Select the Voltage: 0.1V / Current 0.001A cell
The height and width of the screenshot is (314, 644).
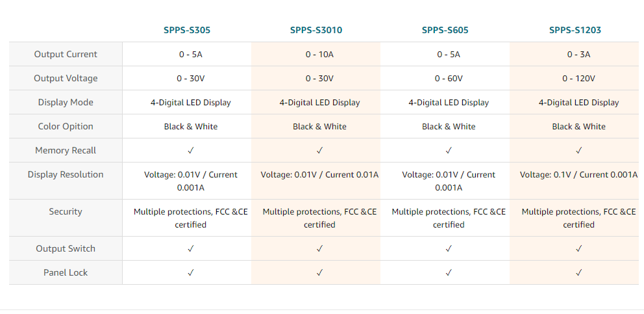578,174
